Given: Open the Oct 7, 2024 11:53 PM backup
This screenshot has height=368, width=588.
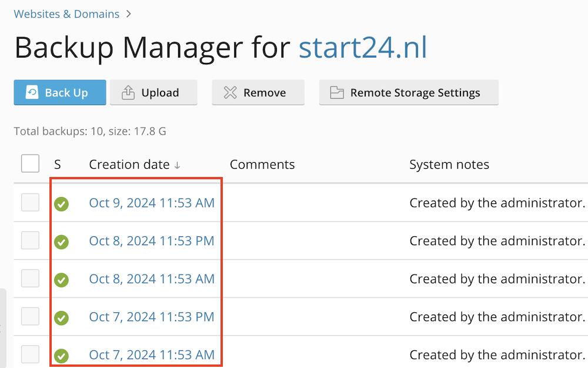Looking at the screenshot, I should [x=152, y=317].
